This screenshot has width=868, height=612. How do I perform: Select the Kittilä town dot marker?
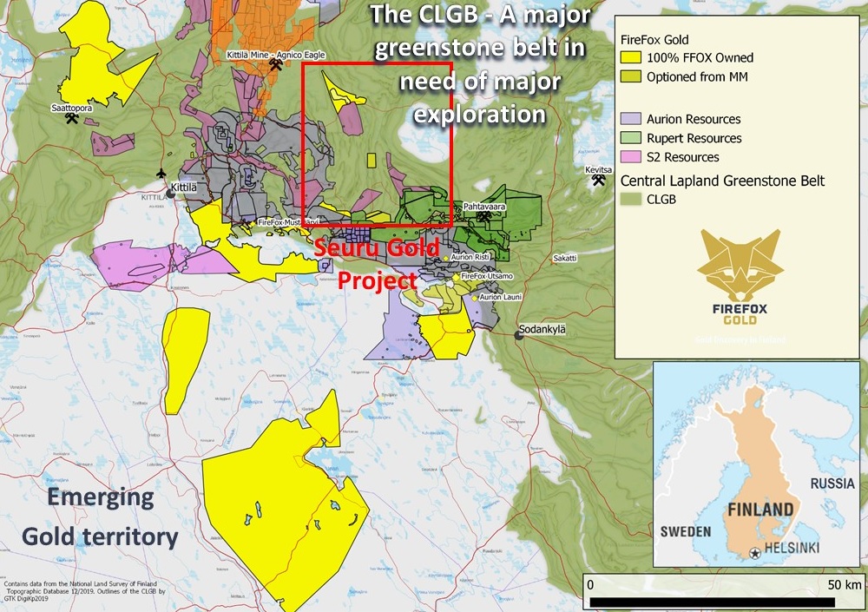[x=171, y=194]
